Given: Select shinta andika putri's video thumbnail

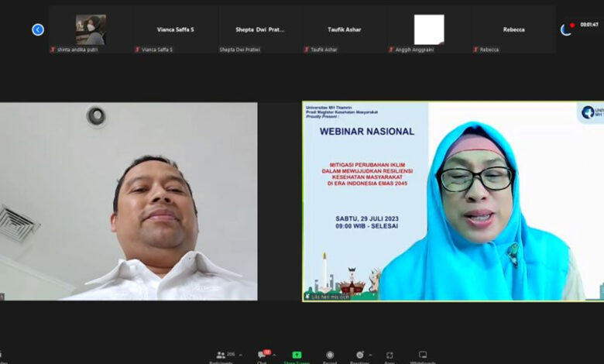Looking at the screenshot, I should [x=91, y=29].
